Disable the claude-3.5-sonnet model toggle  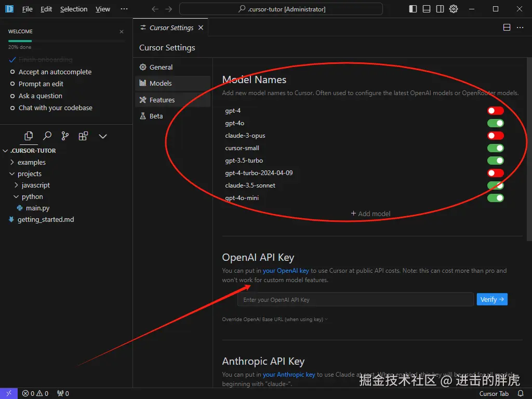coord(495,185)
